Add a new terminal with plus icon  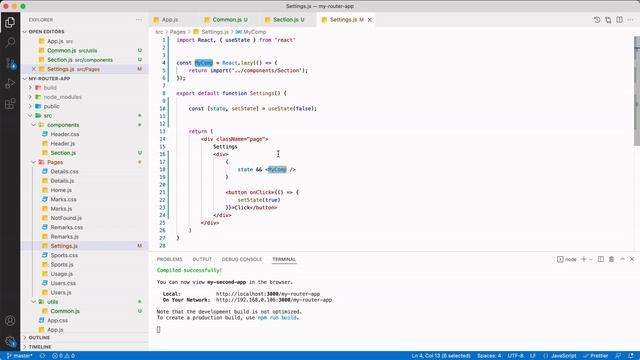pos(584,259)
